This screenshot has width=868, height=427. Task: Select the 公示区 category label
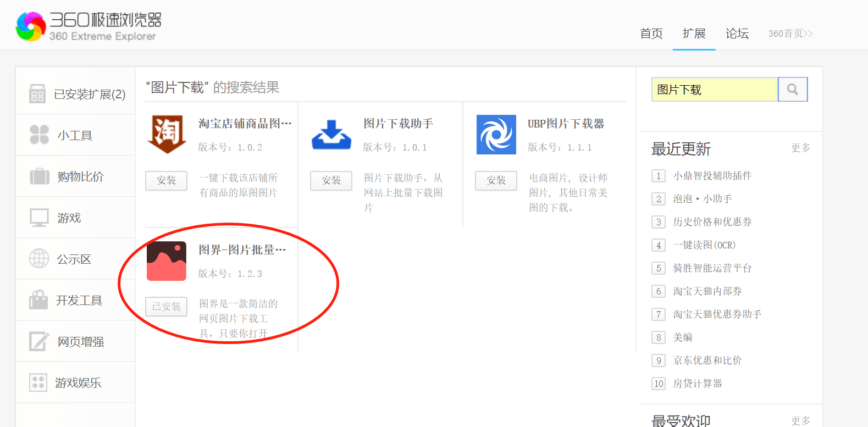pyautogui.click(x=74, y=259)
